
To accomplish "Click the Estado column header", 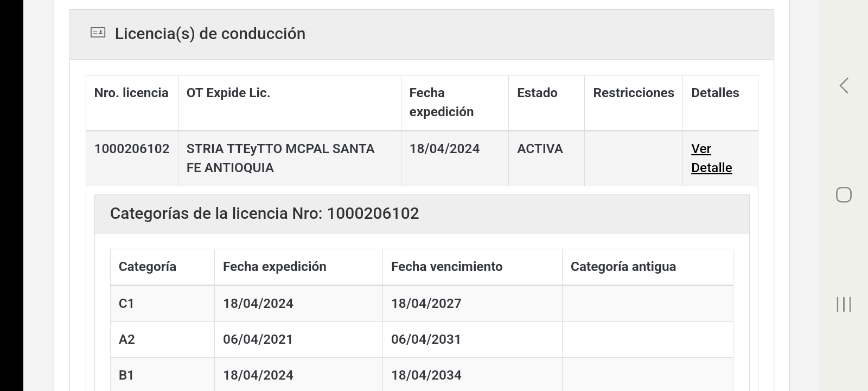I will coord(537,93).
